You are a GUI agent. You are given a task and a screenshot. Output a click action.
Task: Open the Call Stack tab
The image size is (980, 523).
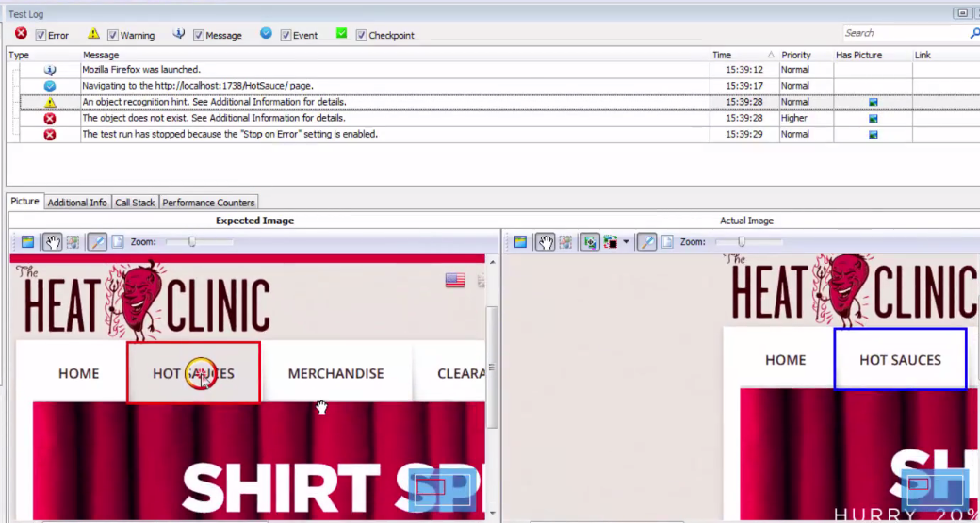(135, 203)
